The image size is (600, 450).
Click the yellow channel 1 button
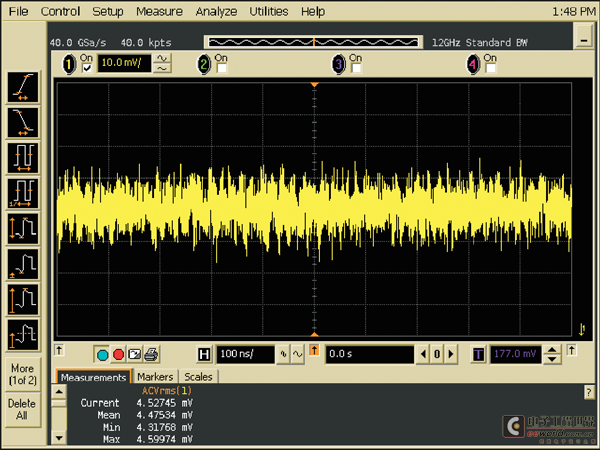pos(69,64)
